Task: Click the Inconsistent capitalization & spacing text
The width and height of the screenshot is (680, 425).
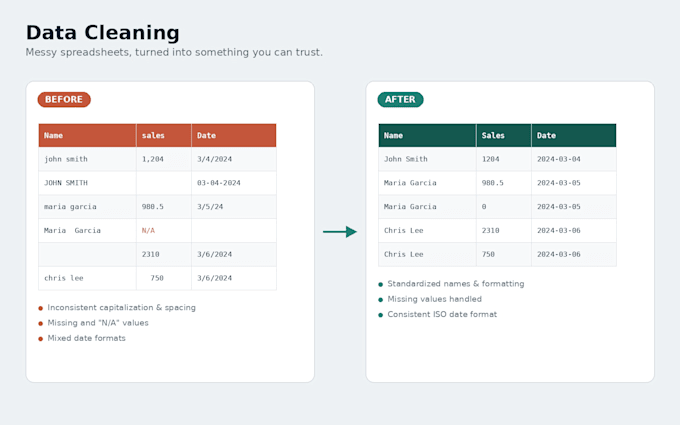Action: coord(121,307)
